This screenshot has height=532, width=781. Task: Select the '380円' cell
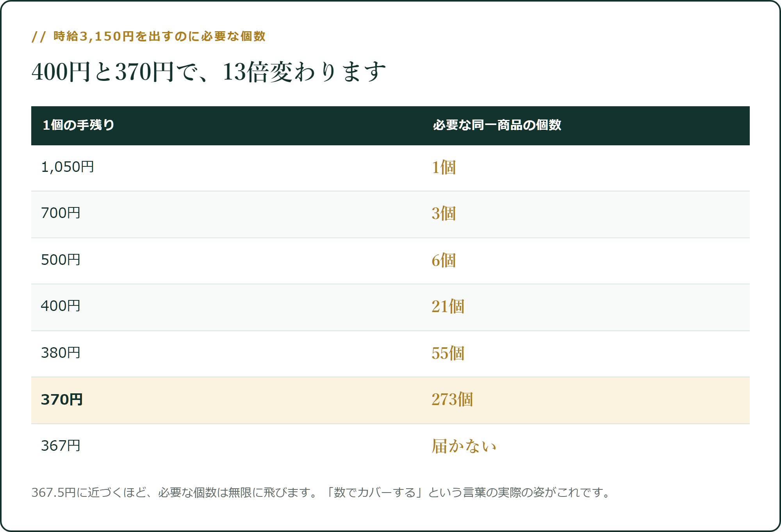click(x=61, y=353)
